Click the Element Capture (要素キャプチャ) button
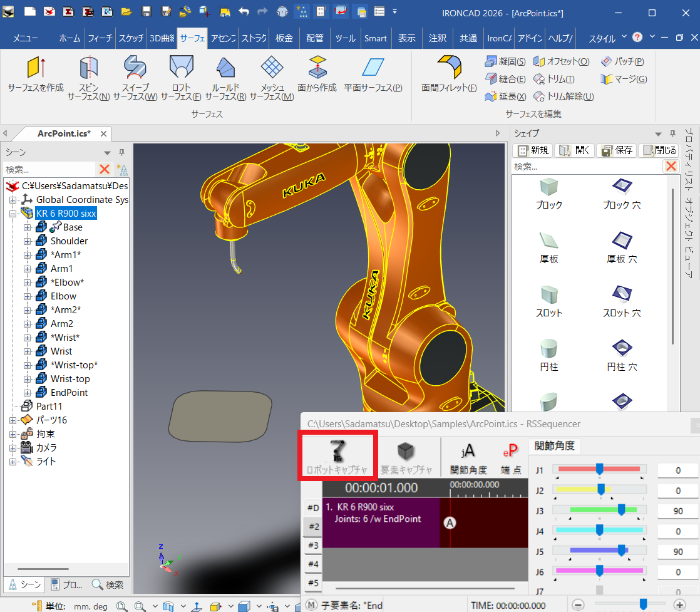 [406, 457]
